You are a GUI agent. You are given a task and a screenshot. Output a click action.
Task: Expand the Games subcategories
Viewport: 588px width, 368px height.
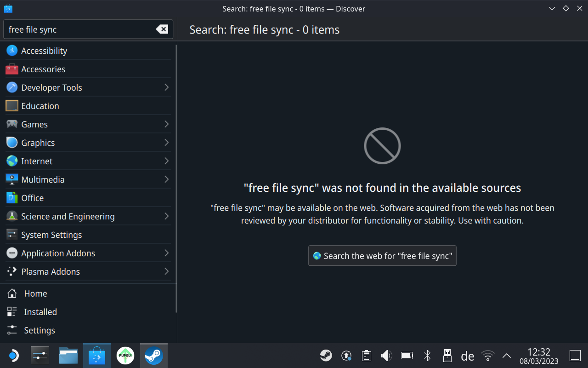166,124
